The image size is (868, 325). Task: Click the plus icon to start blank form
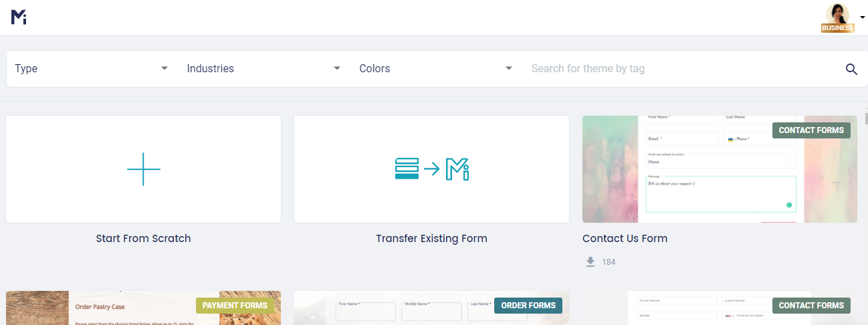144,169
